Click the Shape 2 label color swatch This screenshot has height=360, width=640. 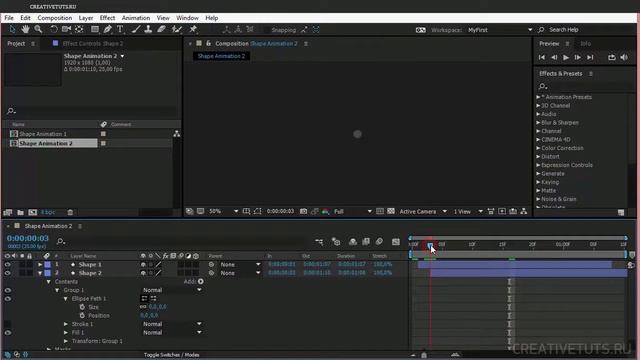(48, 273)
